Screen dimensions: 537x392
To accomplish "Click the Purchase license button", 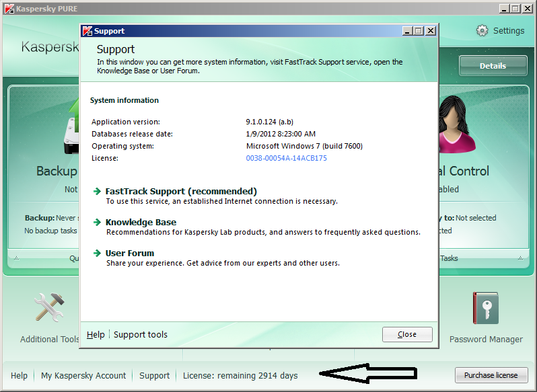I will 491,375.
